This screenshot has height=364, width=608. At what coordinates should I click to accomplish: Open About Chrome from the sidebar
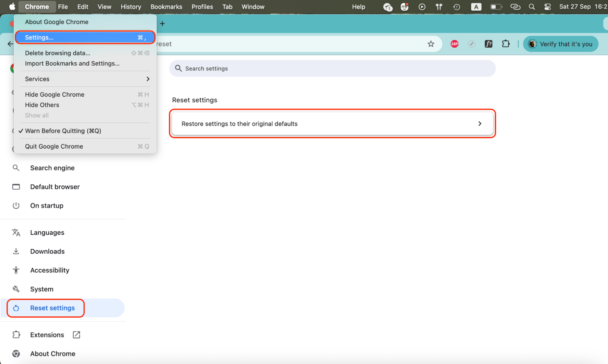click(52, 353)
